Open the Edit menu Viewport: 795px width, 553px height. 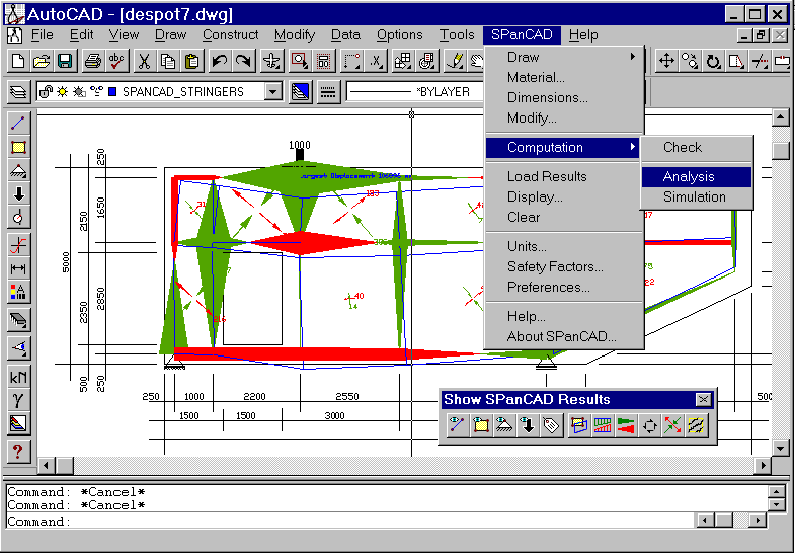click(82, 35)
